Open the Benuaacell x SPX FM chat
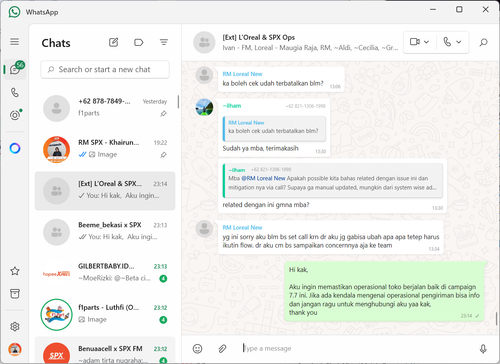Viewport: 500px width, 364px height. [105, 350]
